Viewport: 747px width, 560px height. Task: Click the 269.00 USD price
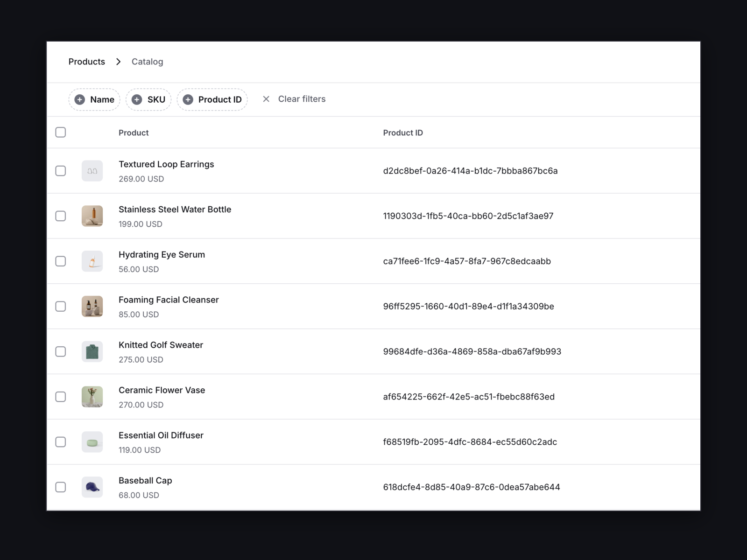(141, 179)
